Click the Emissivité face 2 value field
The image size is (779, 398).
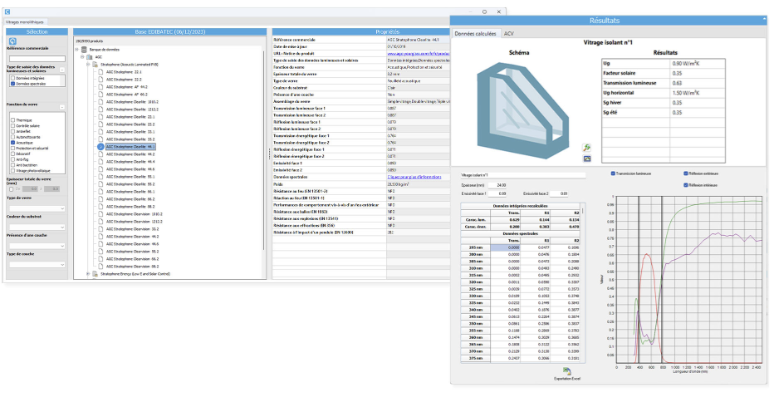tap(560, 194)
